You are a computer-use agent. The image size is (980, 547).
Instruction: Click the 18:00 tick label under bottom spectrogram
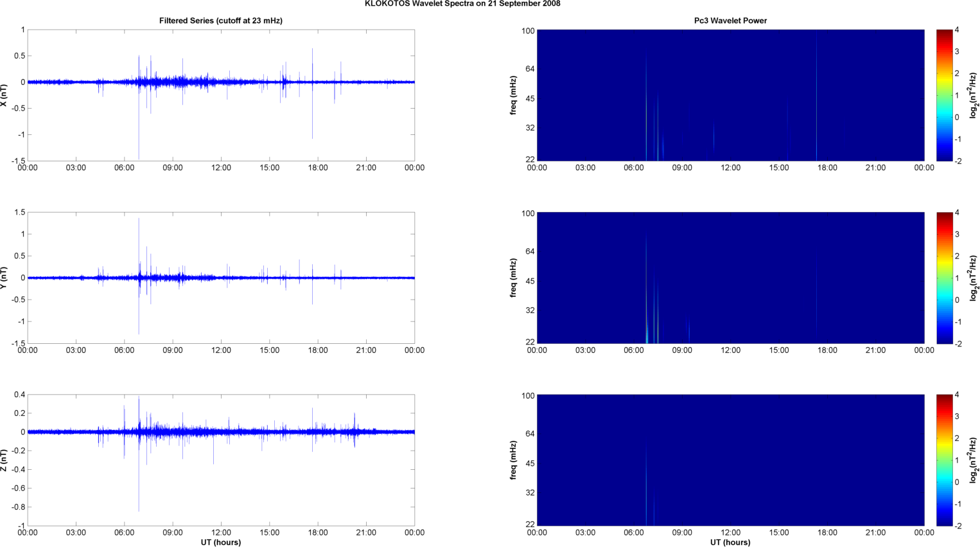(x=827, y=532)
